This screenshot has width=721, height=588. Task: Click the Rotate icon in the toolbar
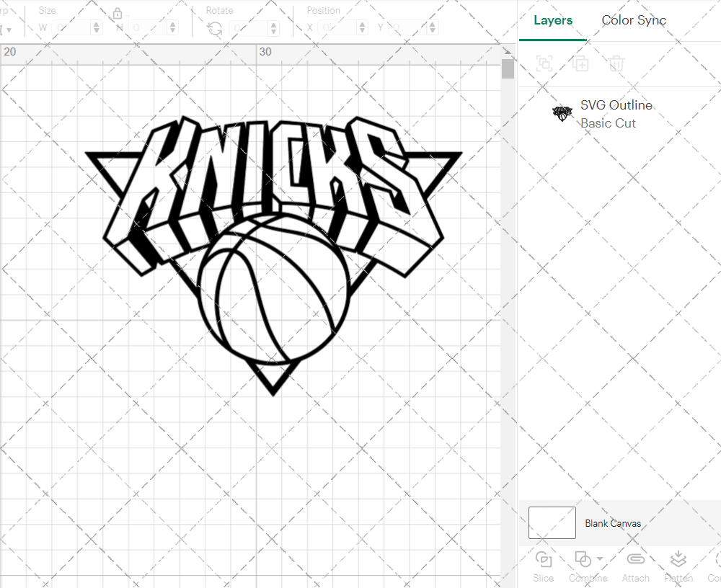click(214, 27)
